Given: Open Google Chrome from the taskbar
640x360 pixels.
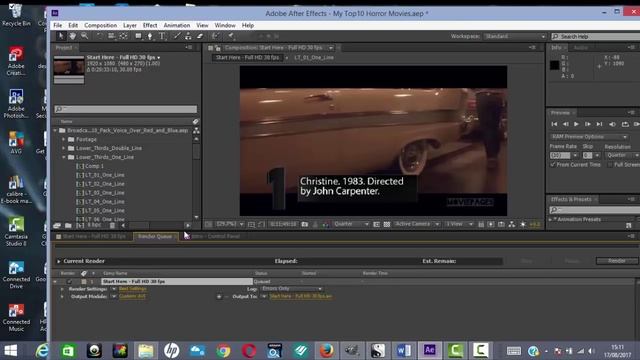Looking at the screenshot, I should 223,350.
